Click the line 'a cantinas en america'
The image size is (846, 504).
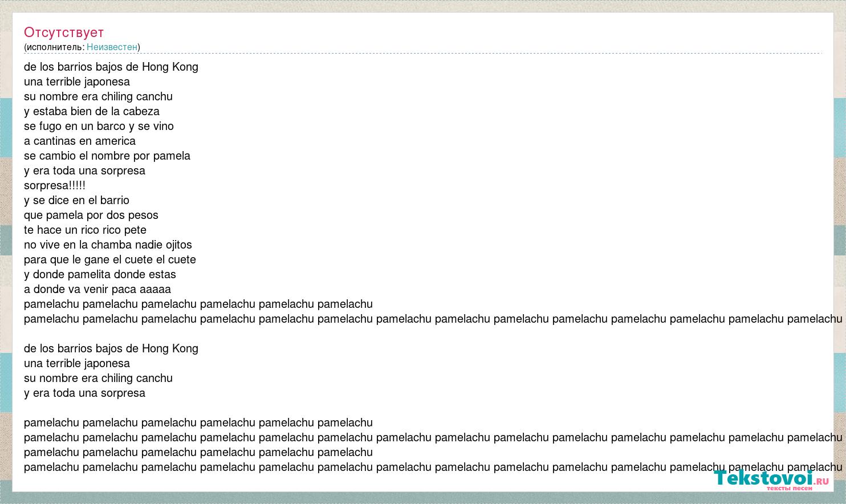pos(80,141)
